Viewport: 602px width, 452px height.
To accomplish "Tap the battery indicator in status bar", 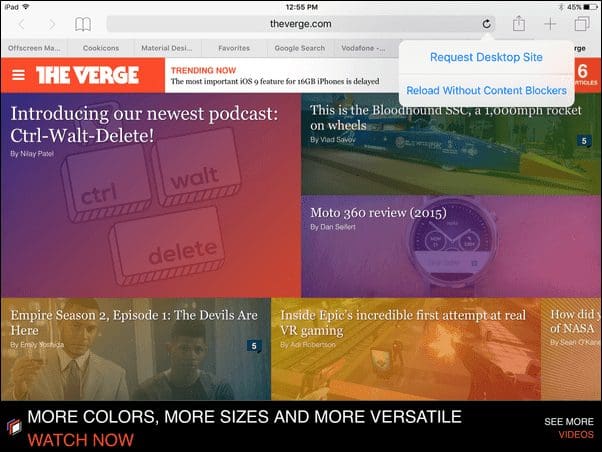I will [590, 7].
